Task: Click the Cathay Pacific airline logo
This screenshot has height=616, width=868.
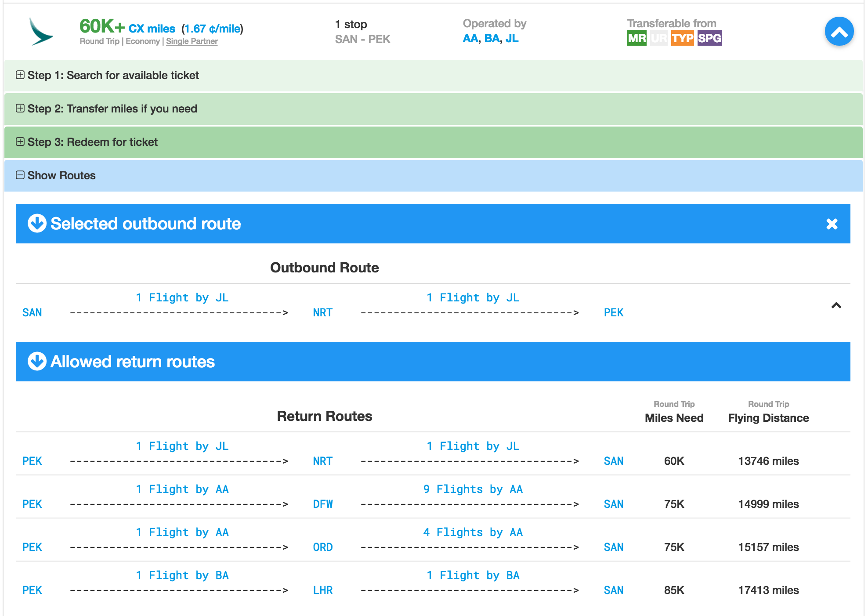Action: pos(41,32)
